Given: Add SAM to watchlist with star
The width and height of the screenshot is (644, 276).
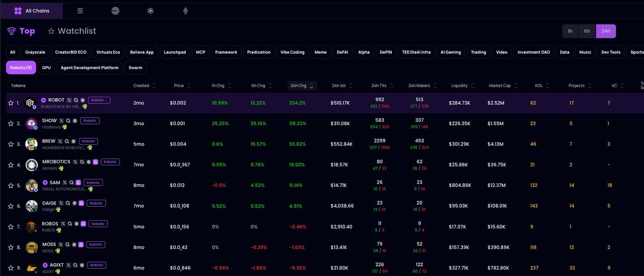Looking at the screenshot, I should (11, 185).
